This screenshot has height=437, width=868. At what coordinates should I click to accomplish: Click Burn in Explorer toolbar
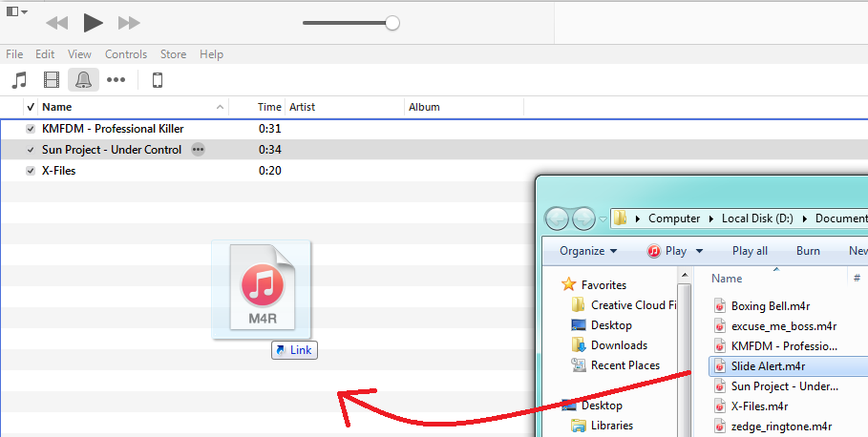tap(808, 251)
